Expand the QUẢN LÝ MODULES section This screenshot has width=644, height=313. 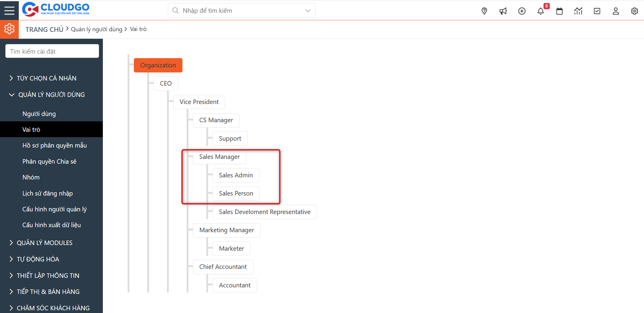[44, 243]
